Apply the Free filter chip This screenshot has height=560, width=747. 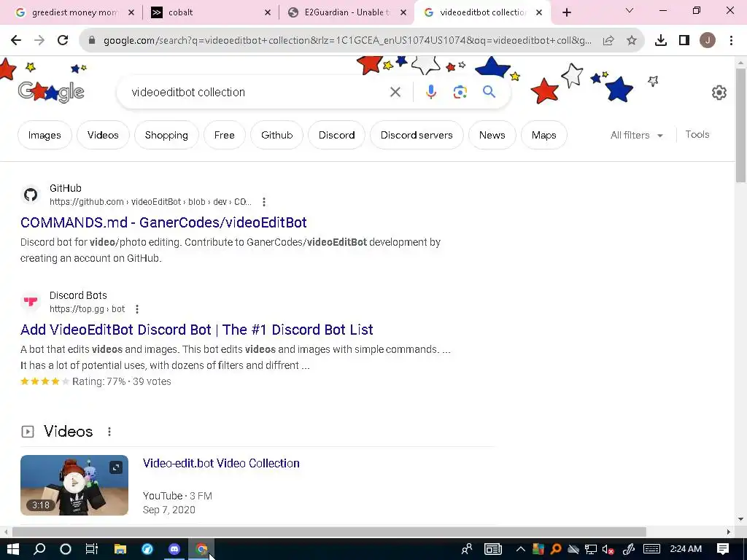pyautogui.click(x=225, y=135)
